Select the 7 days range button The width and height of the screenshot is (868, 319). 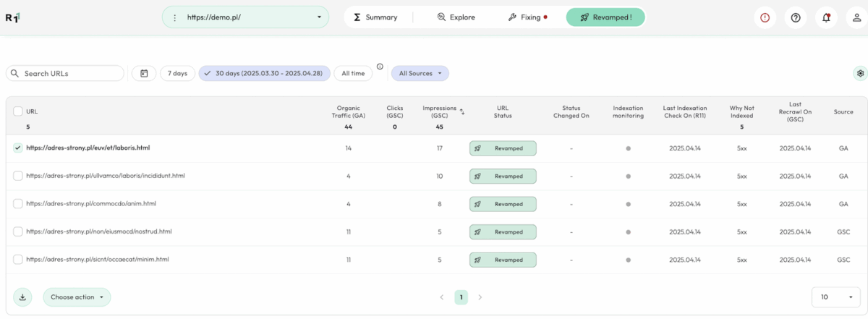click(x=177, y=73)
